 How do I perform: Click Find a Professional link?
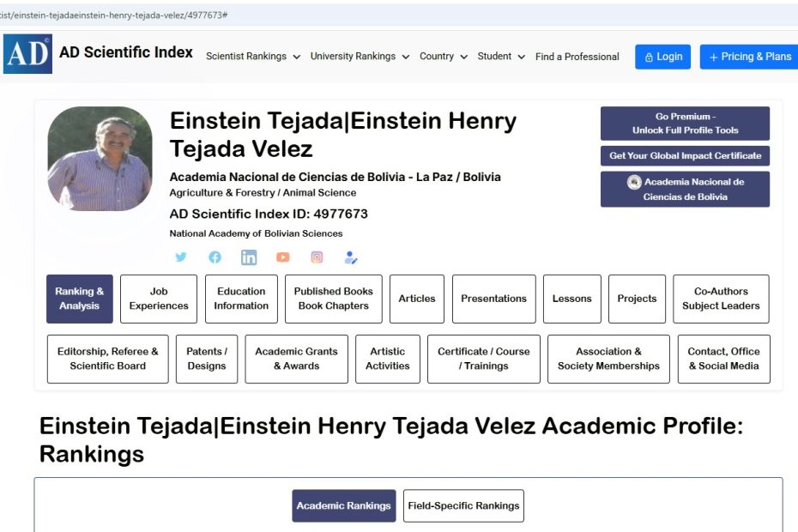577,57
